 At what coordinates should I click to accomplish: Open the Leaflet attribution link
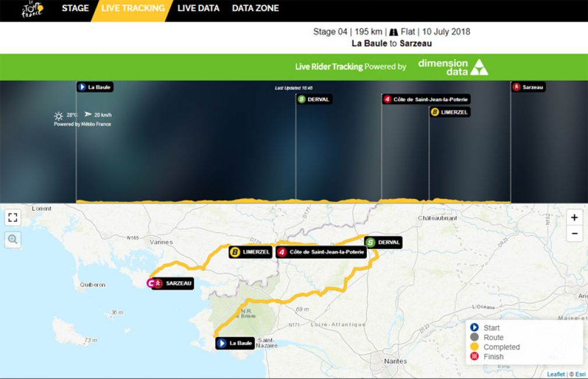click(556, 374)
